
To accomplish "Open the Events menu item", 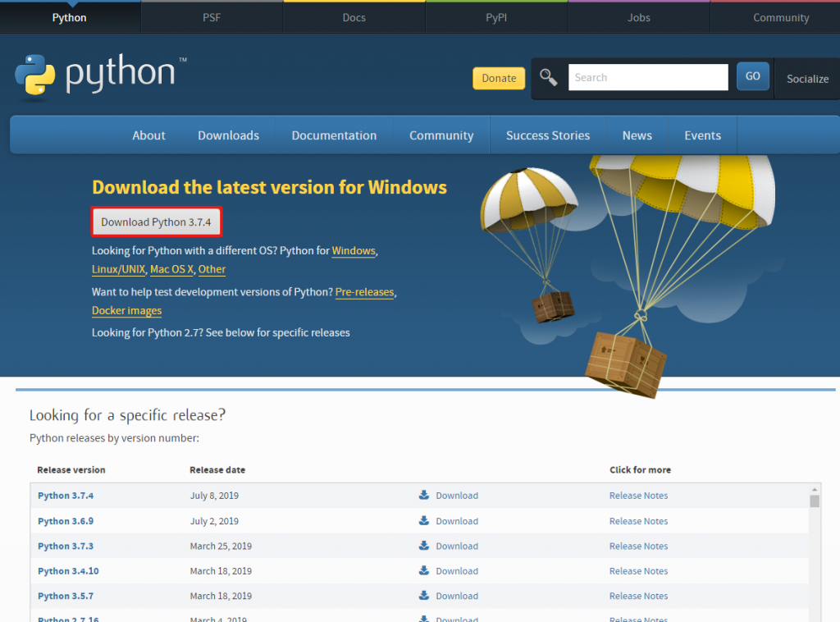I will click(x=702, y=135).
